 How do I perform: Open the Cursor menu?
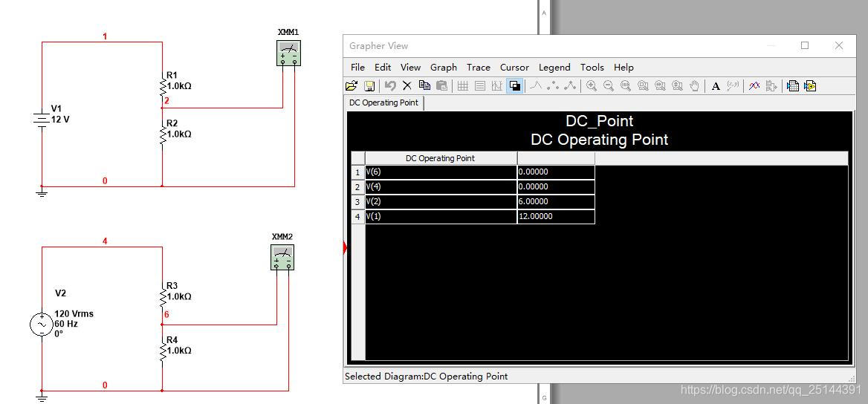514,67
